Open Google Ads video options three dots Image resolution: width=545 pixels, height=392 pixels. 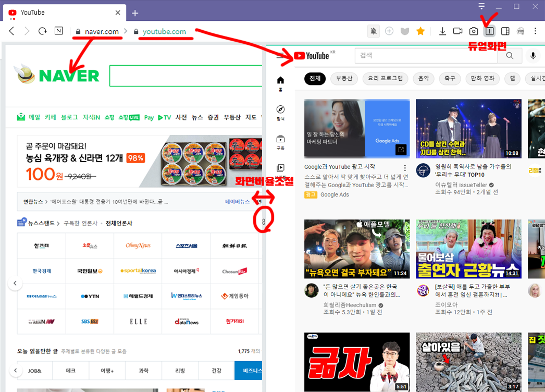click(x=404, y=168)
